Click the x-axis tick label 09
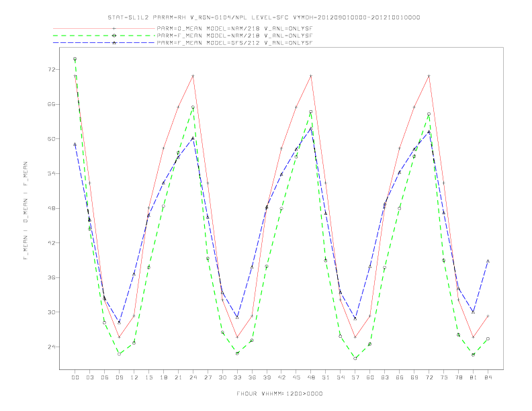Viewport: 532px width, 411px height. (x=119, y=377)
